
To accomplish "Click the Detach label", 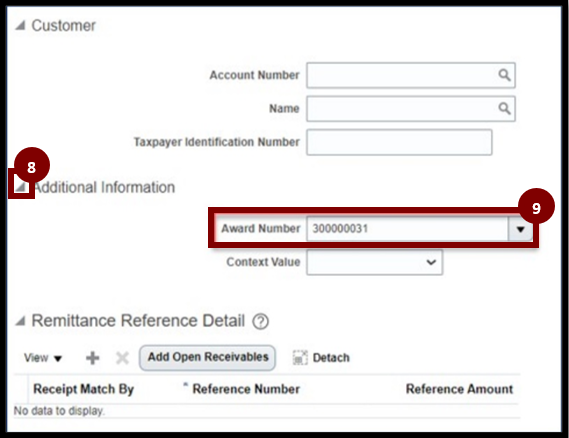I will click(331, 358).
